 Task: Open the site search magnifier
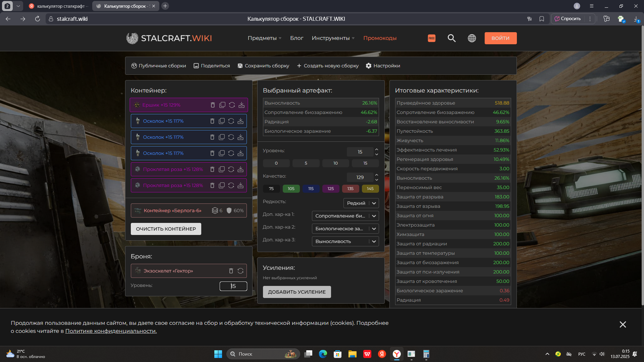coord(451,38)
